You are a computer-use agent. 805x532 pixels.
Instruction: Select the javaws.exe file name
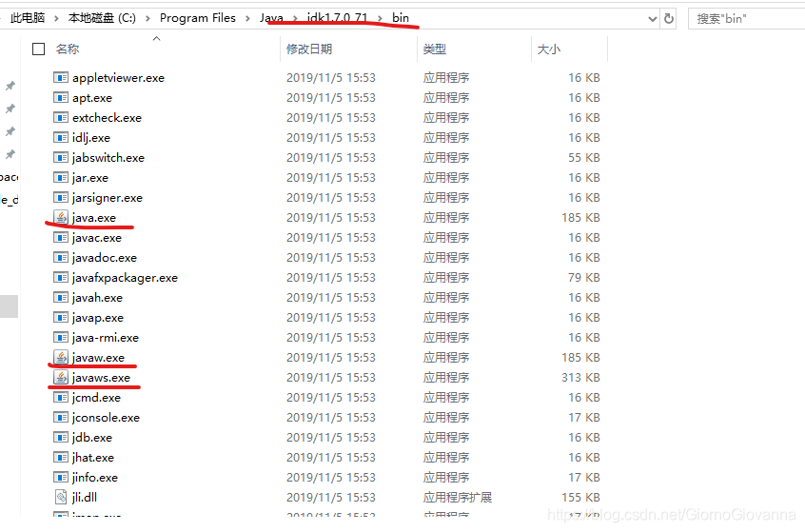tap(101, 378)
